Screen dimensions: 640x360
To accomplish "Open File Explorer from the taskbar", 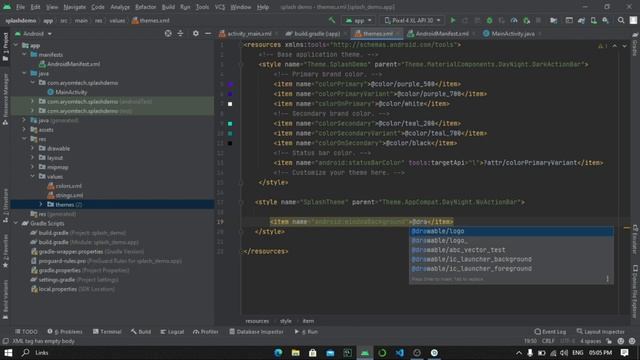I will point(296,352).
